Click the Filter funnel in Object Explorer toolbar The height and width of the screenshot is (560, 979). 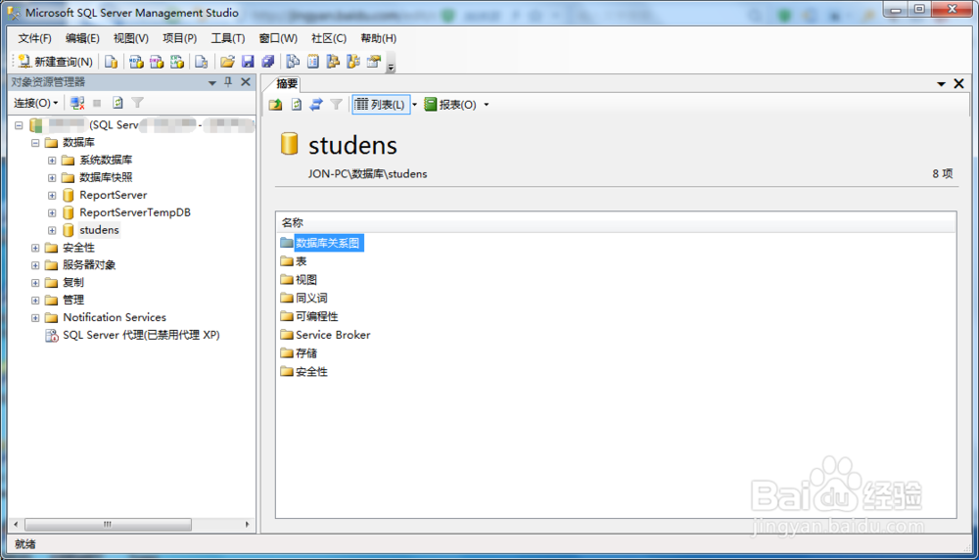[137, 103]
